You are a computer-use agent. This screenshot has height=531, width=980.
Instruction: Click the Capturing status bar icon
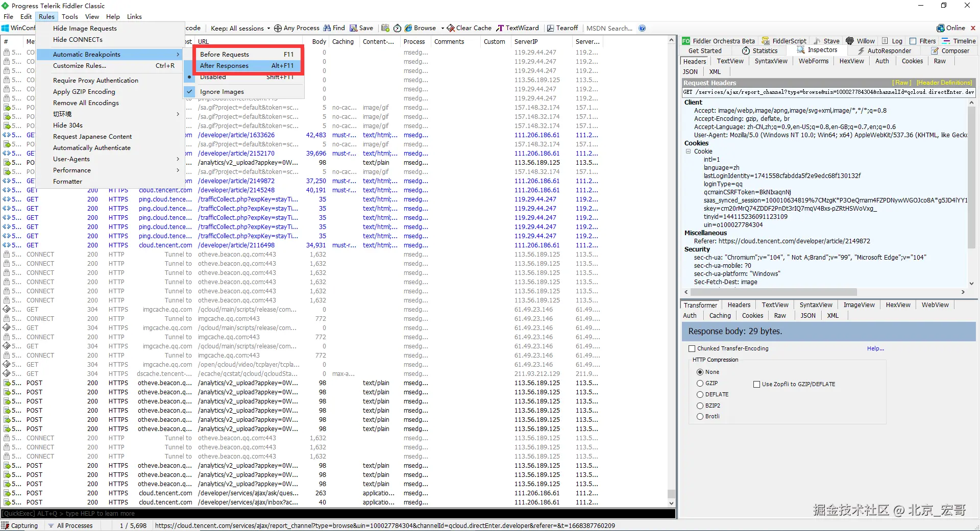[x=5, y=525]
